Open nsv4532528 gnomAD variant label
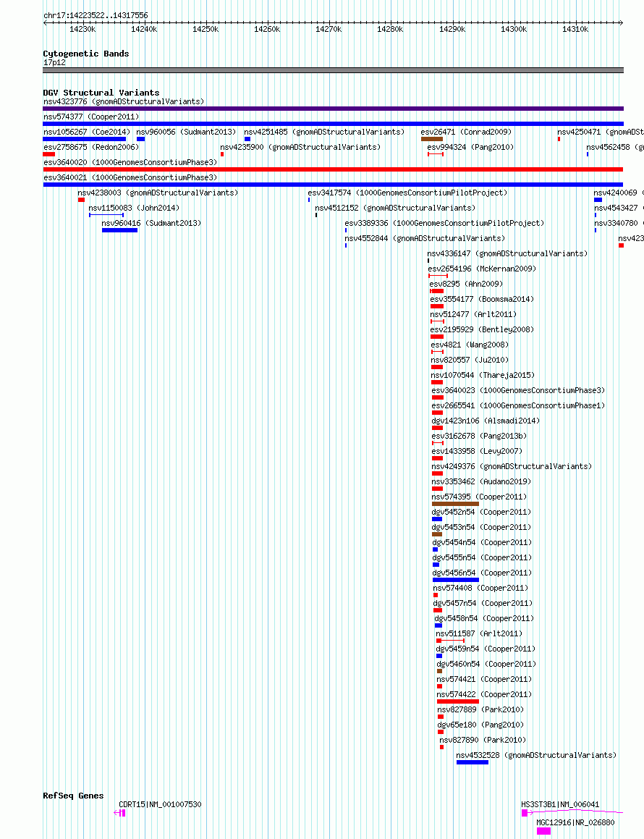The width and height of the screenshot is (644, 839). (536, 756)
